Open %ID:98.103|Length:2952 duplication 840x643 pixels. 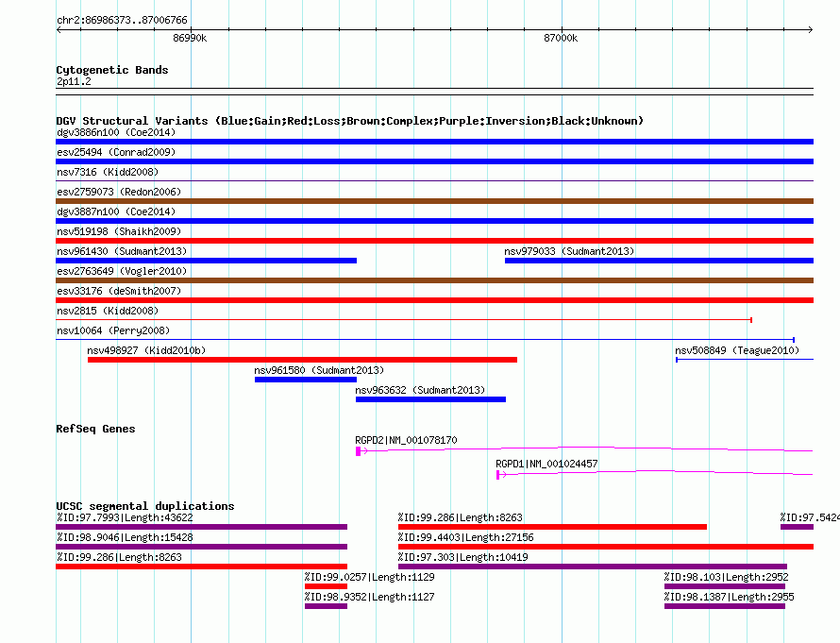[725, 586]
